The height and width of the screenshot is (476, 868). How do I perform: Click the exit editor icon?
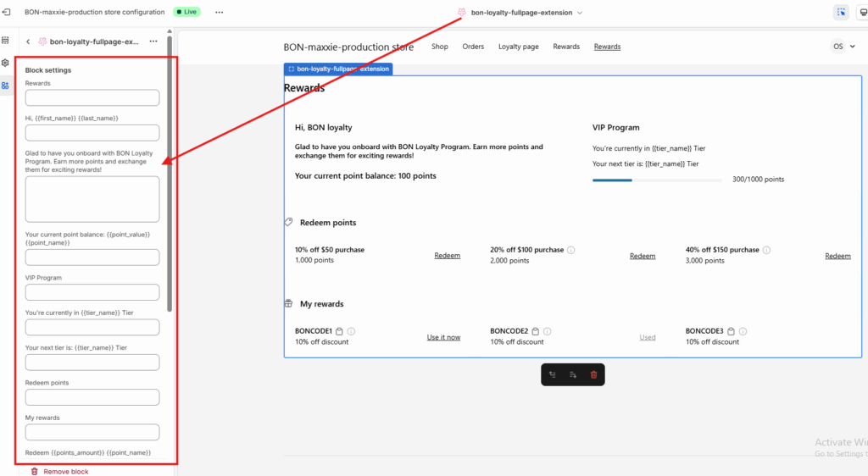click(6, 12)
